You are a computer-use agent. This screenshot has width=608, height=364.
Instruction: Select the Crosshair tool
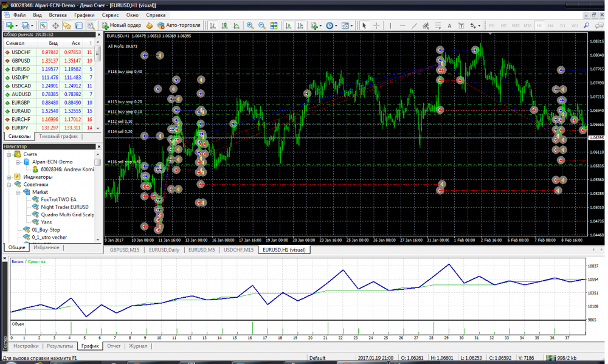click(376, 26)
